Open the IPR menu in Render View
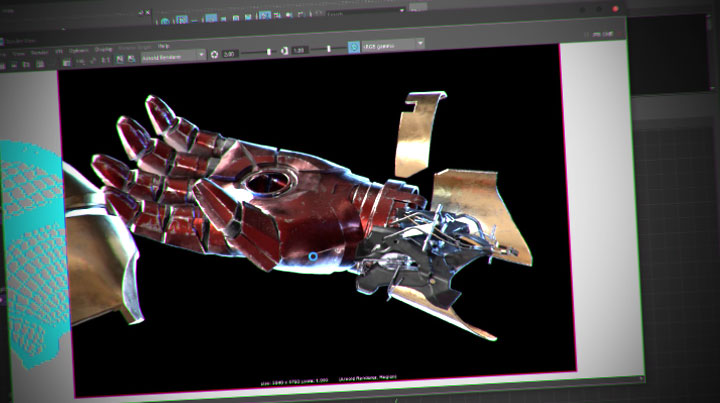 tap(59, 51)
